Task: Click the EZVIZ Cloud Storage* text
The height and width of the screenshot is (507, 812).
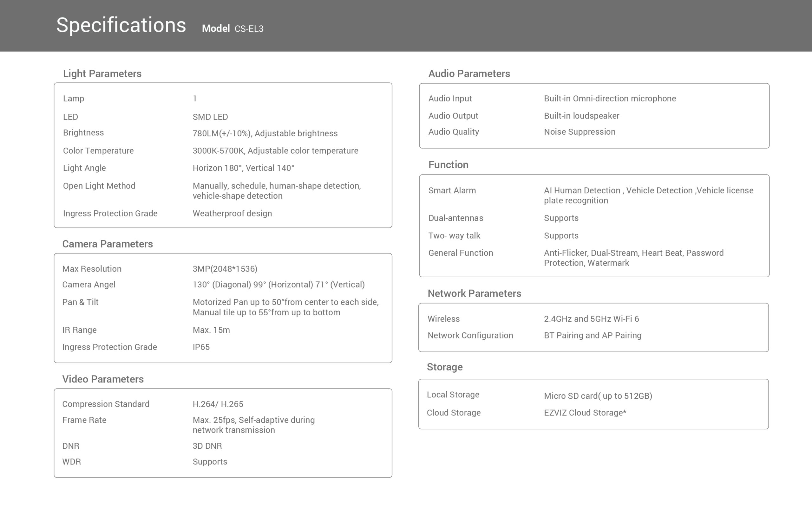Action: (585, 413)
